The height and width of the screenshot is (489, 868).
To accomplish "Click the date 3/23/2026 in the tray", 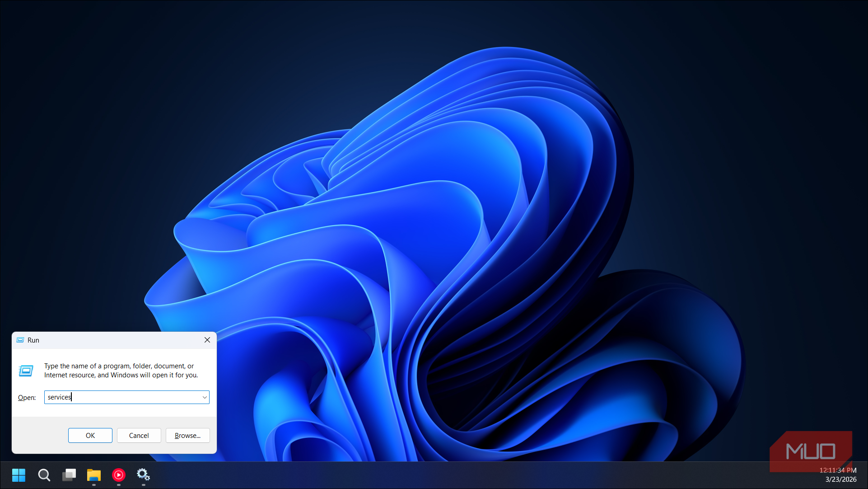I will 841,480.
